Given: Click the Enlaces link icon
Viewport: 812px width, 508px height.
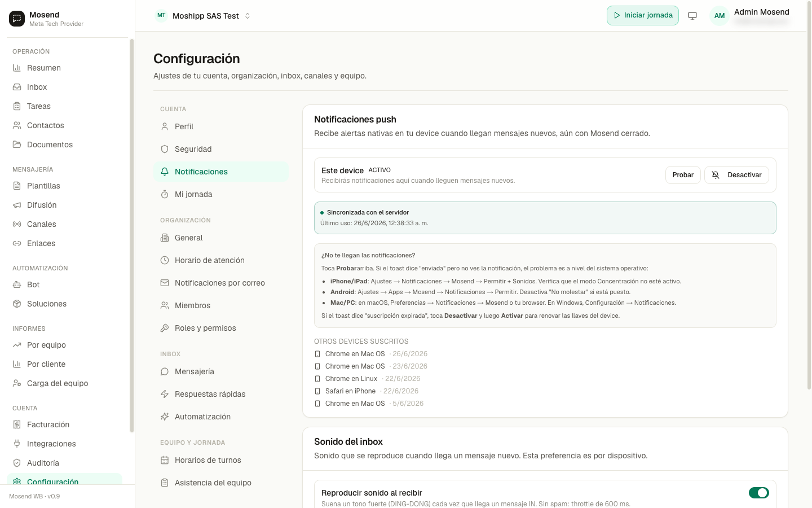Looking at the screenshot, I should click(17, 243).
